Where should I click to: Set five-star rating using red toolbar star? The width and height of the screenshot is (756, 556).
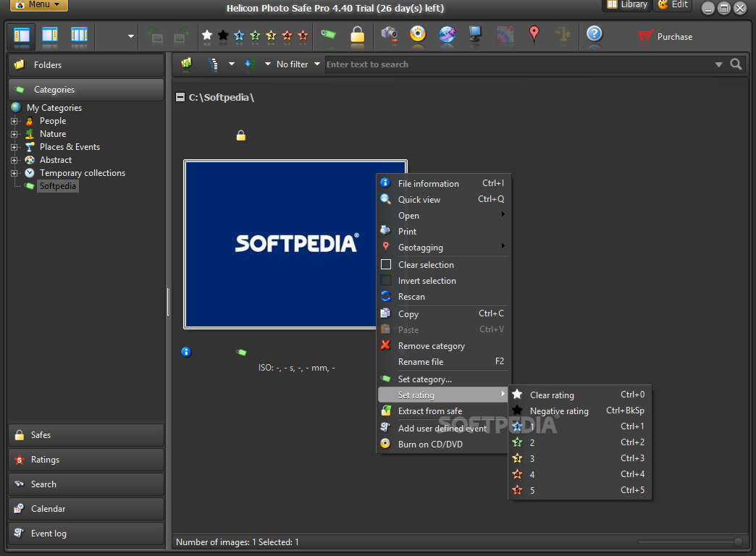[303, 35]
